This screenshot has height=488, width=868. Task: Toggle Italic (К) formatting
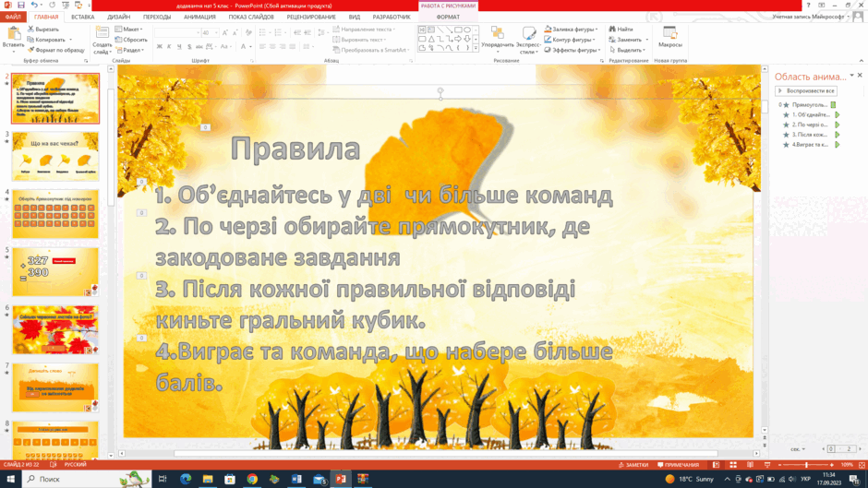coord(169,47)
